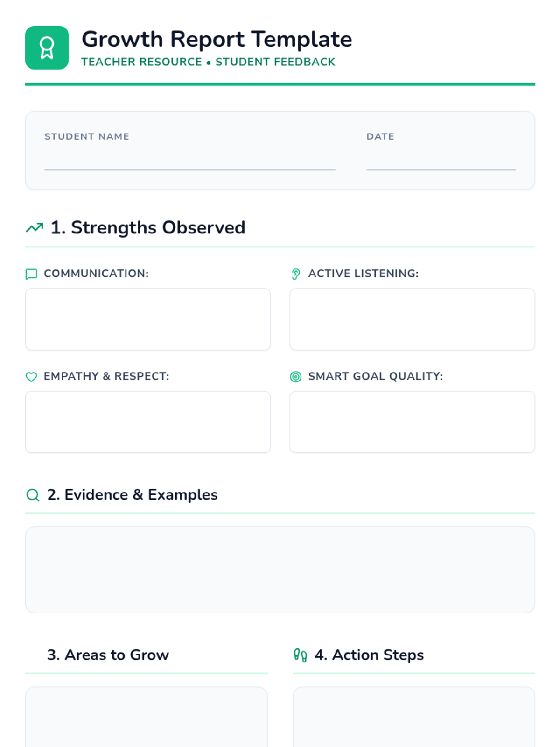The image size is (560, 747).
Task: Select the Empathy & Respect text box
Action: (x=148, y=422)
